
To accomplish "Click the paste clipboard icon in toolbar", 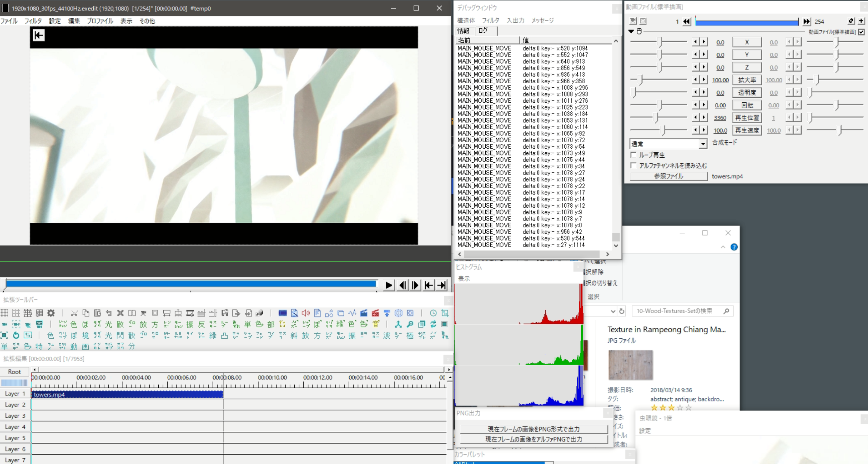I will [97, 313].
